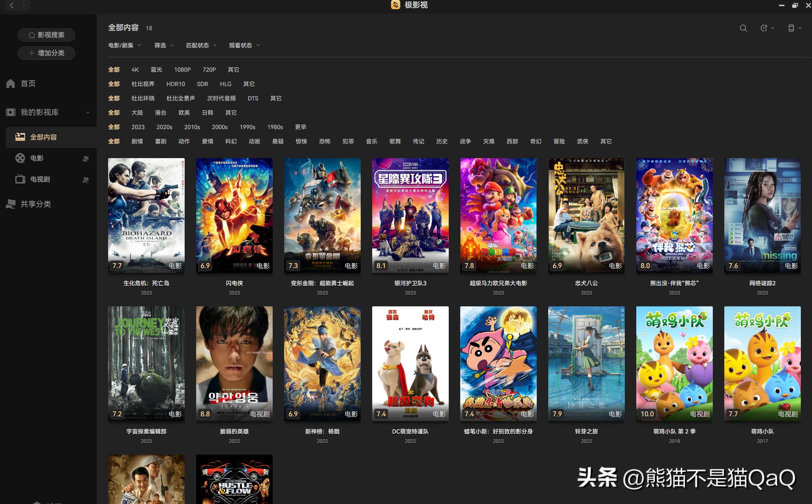Open the 匹配状态 dropdown
Image resolution: width=812 pixels, height=504 pixels.
click(x=201, y=45)
